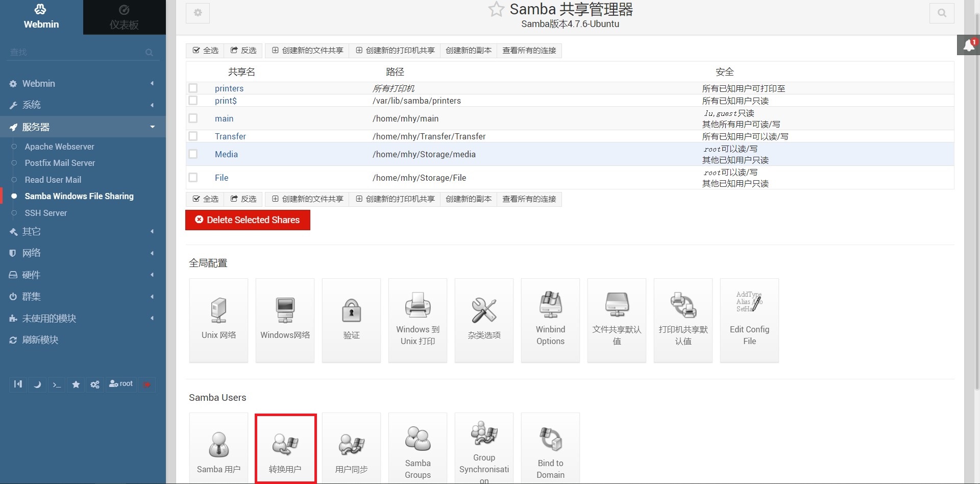The height and width of the screenshot is (484, 980).
Task: Open the 验证 padlock icon
Action: coord(351,320)
